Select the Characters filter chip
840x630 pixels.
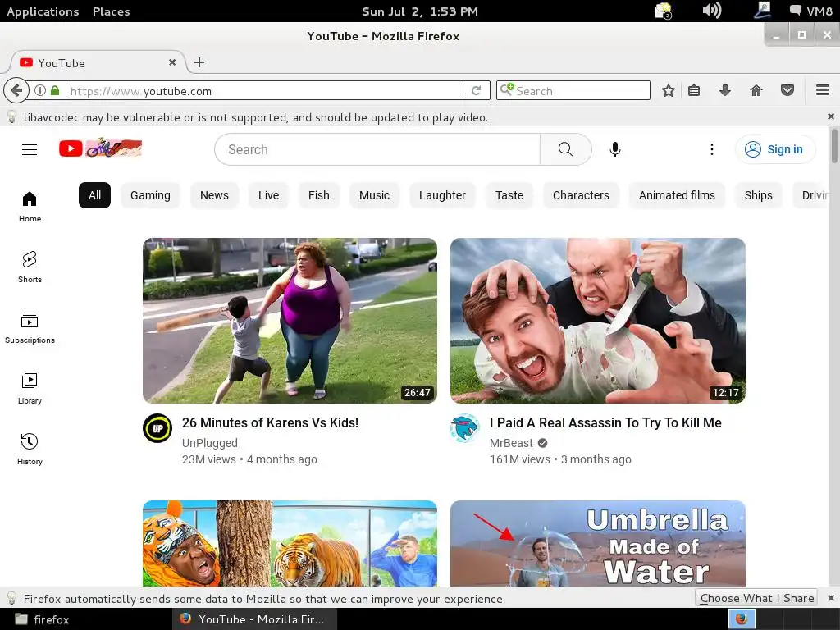(581, 195)
